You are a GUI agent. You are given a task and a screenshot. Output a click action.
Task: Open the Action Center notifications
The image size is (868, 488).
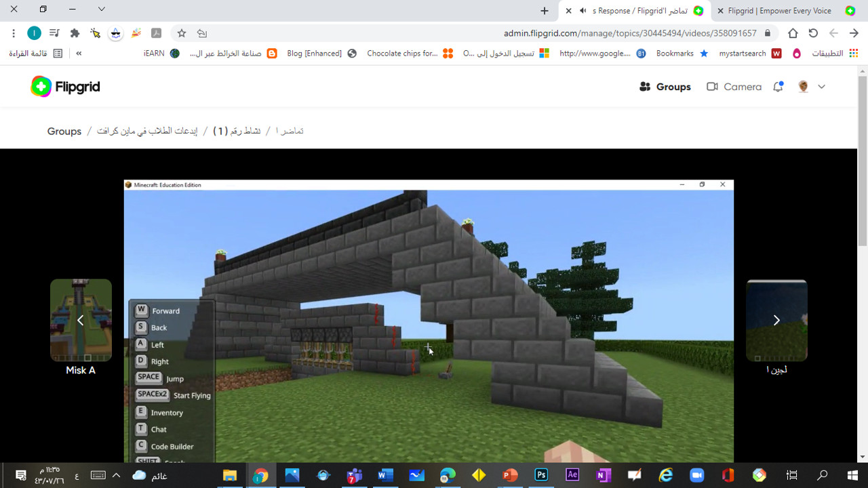tap(20, 475)
